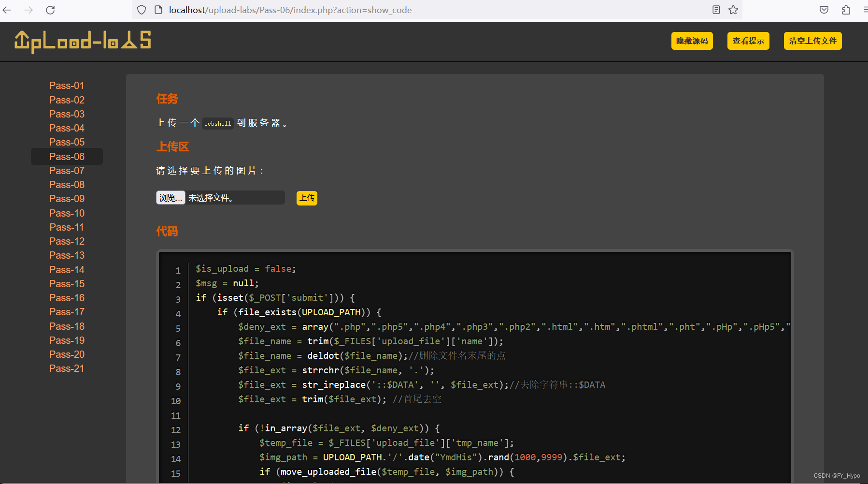Open Pass-21 in the sidebar
The image size is (868, 484).
click(67, 368)
